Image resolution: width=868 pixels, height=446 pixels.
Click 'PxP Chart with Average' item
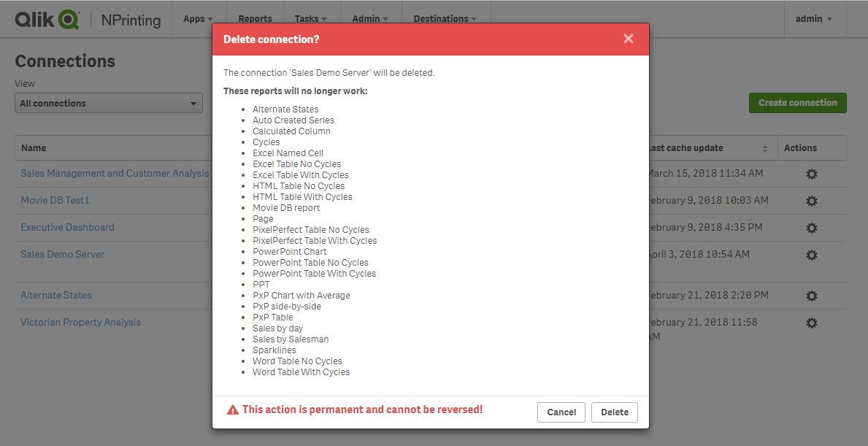click(302, 296)
